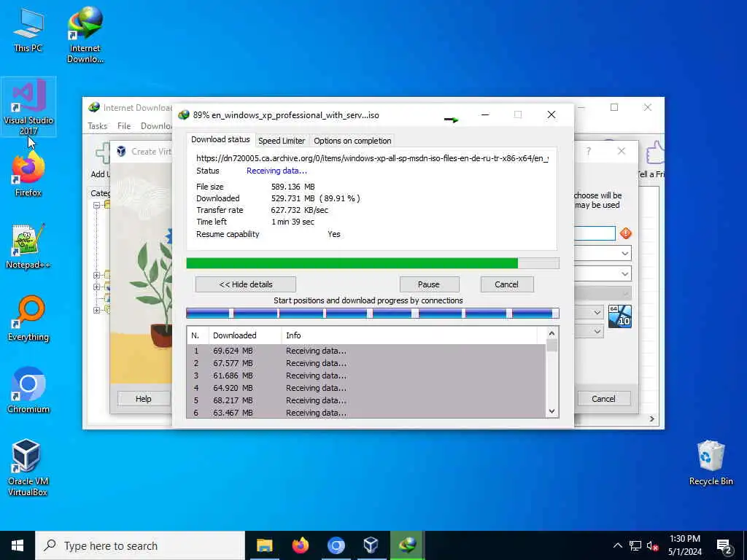Image resolution: width=747 pixels, height=560 pixels.
Task: Open the notification center icon
Action: click(724, 545)
